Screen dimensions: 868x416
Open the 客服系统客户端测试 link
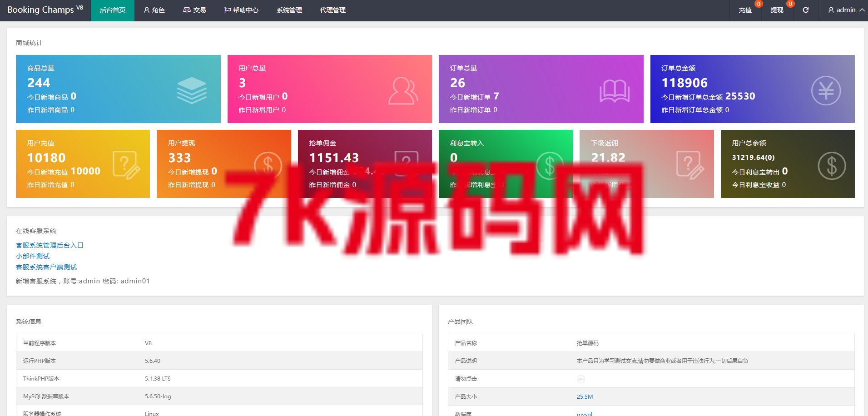click(46, 267)
